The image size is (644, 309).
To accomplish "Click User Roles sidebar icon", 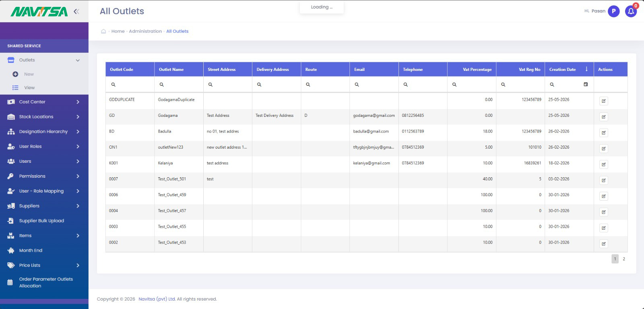I will (x=11, y=147).
